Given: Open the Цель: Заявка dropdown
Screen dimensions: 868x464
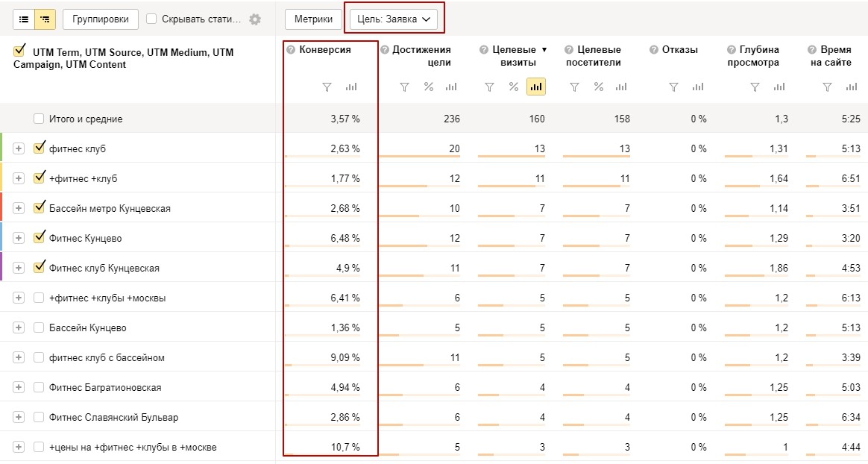Looking at the screenshot, I should pos(394,19).
